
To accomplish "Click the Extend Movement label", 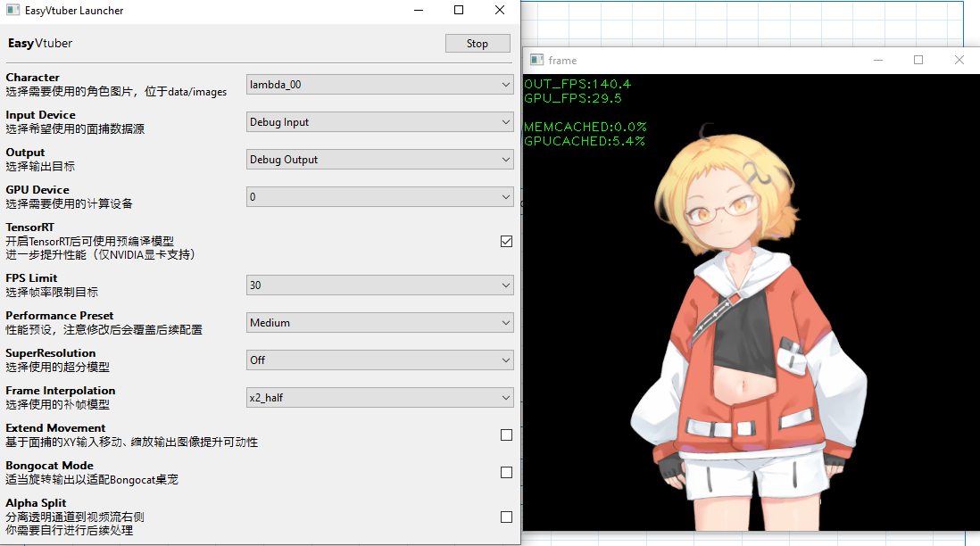I will click(x=55, y=428).
